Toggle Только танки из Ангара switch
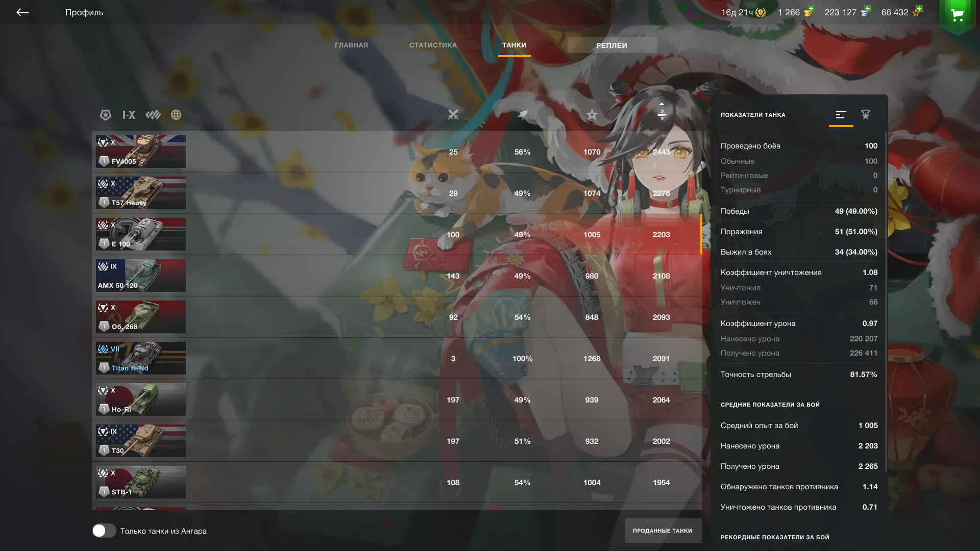The width and height of the screenshot is (980, 551). pos(104,531)
